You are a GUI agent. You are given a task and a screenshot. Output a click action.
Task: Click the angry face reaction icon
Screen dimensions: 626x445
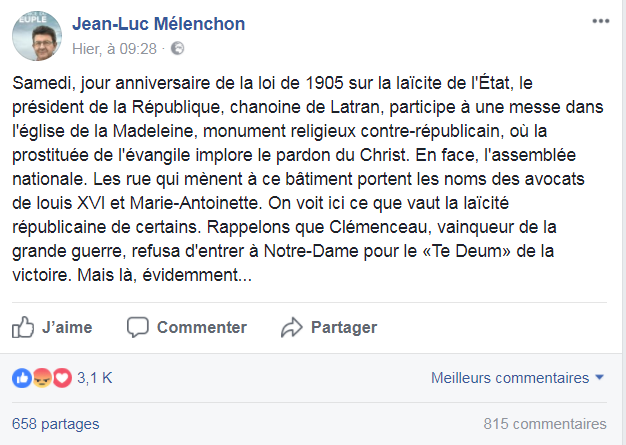[42, 378]
